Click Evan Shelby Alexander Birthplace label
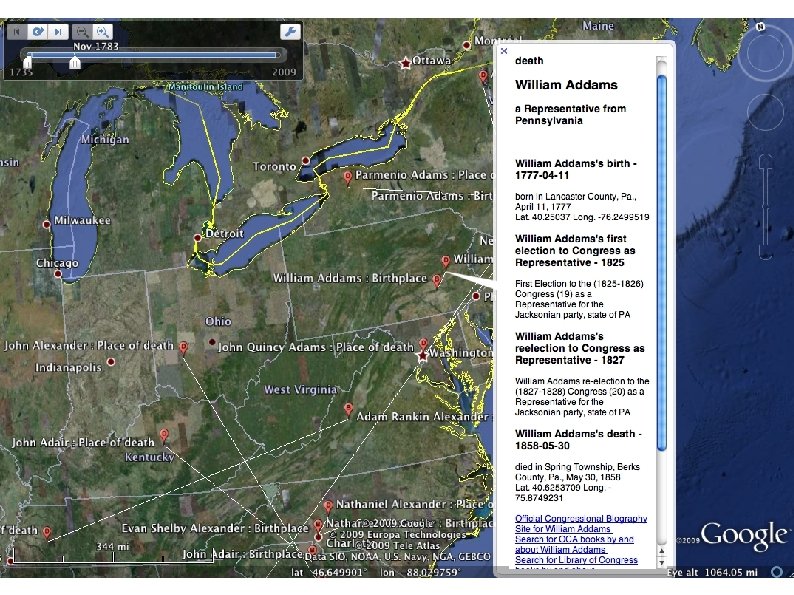This screenshot has height=595, width=794. 215,528
